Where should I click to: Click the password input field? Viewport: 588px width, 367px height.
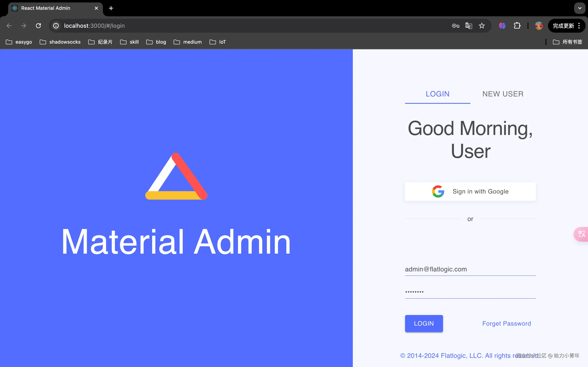coord(470,292)
